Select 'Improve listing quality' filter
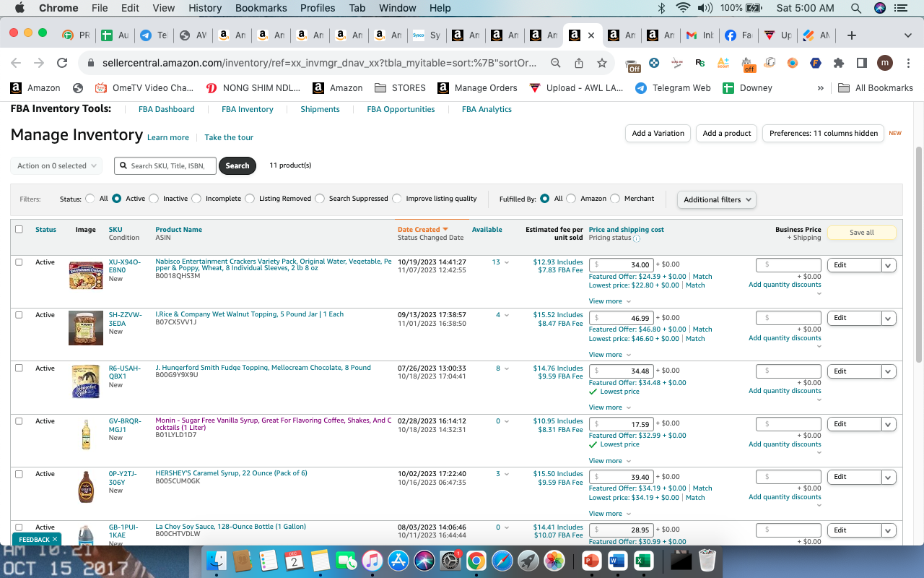 [x=396, y=199]
